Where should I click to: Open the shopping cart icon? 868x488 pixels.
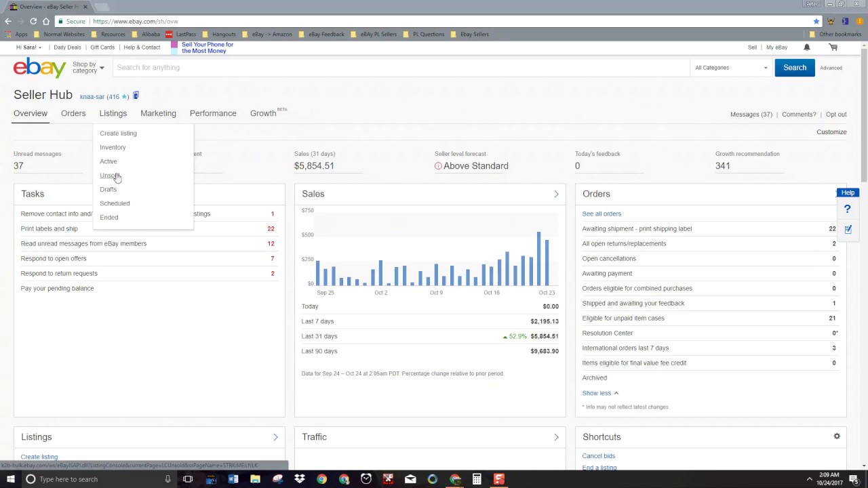833,47
